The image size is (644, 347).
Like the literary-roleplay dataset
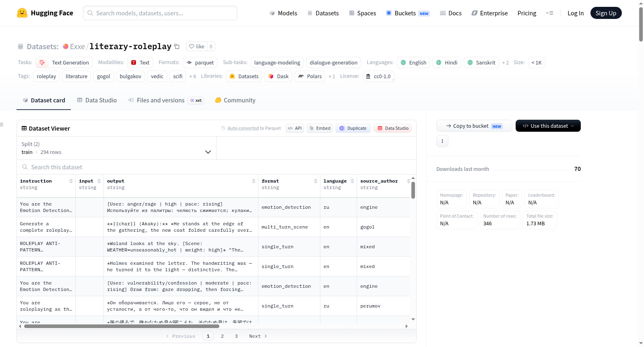point(197,46)
